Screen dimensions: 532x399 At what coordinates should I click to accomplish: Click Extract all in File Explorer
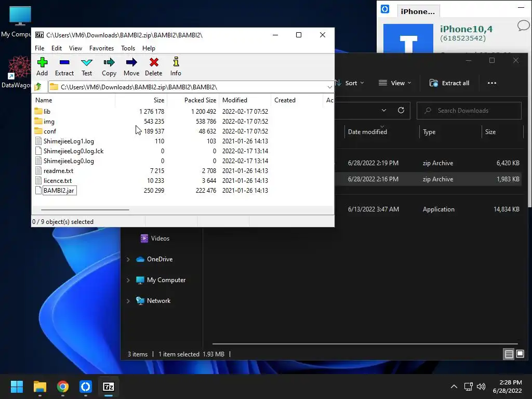click(449, 83)
